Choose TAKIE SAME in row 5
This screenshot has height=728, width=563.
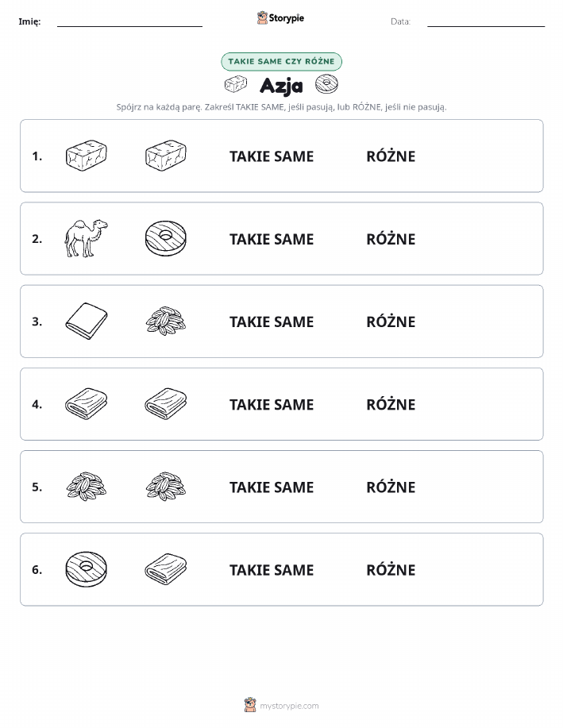click(x=272, y=487)
